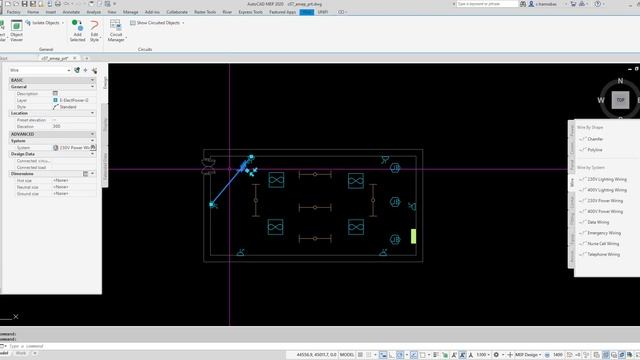Screen dimensions: 640x360
Task: Click the Edit Style ribbon button
Action: click(94, 31)
